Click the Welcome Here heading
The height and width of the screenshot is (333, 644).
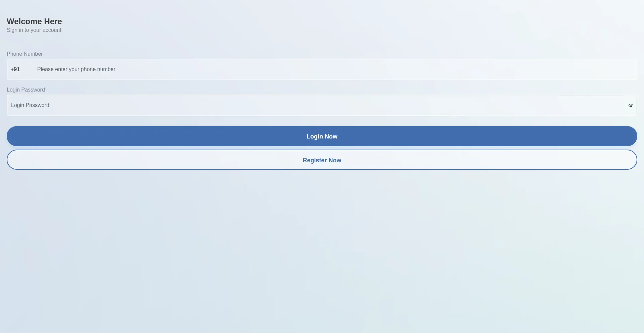coord(34,21)
